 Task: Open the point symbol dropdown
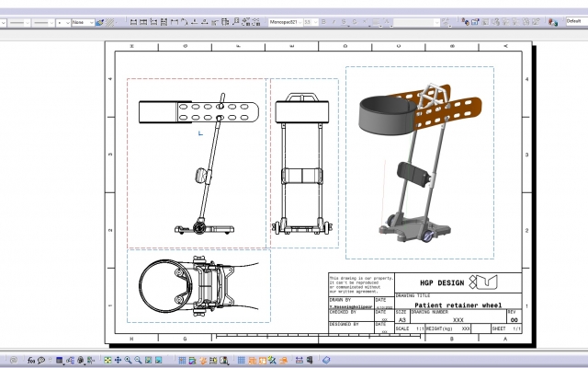click(63, 22)
